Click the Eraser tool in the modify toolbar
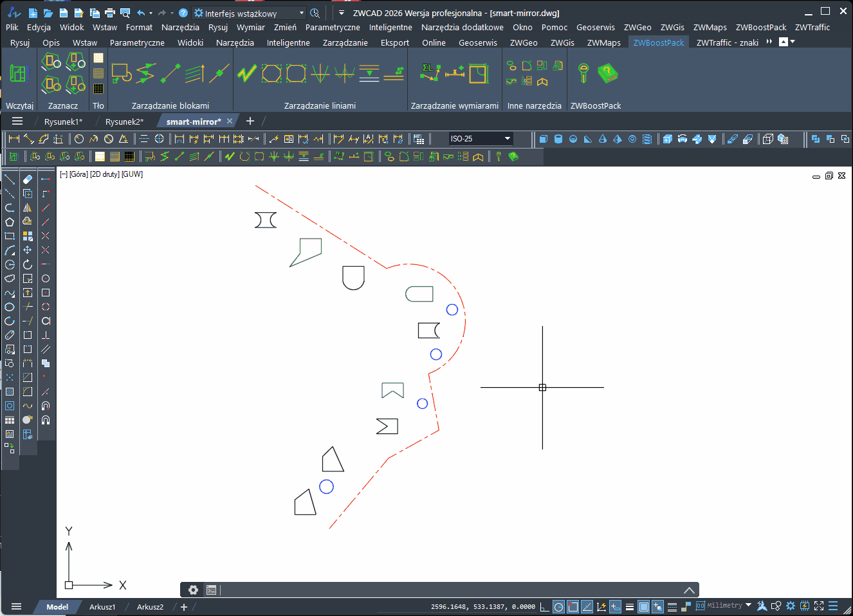This screenshot has height=616, width=853. coord(28,178)
